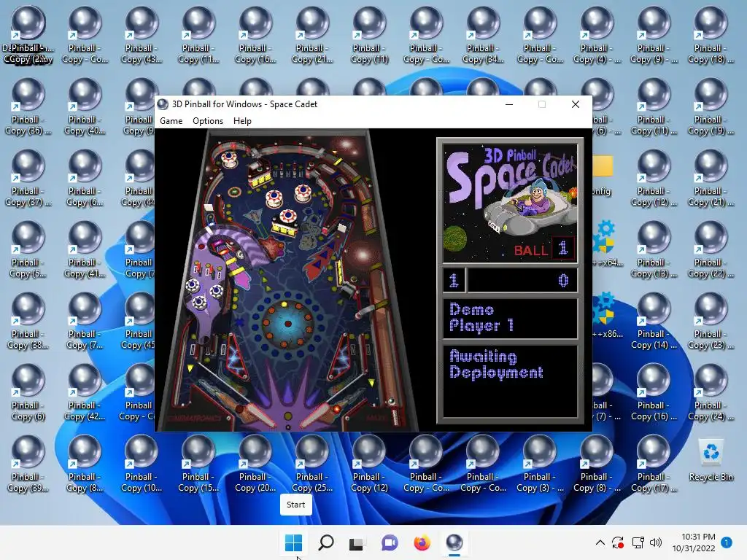
Task: Select Pinball - Copy (10 shortcut
Action: 142,463
